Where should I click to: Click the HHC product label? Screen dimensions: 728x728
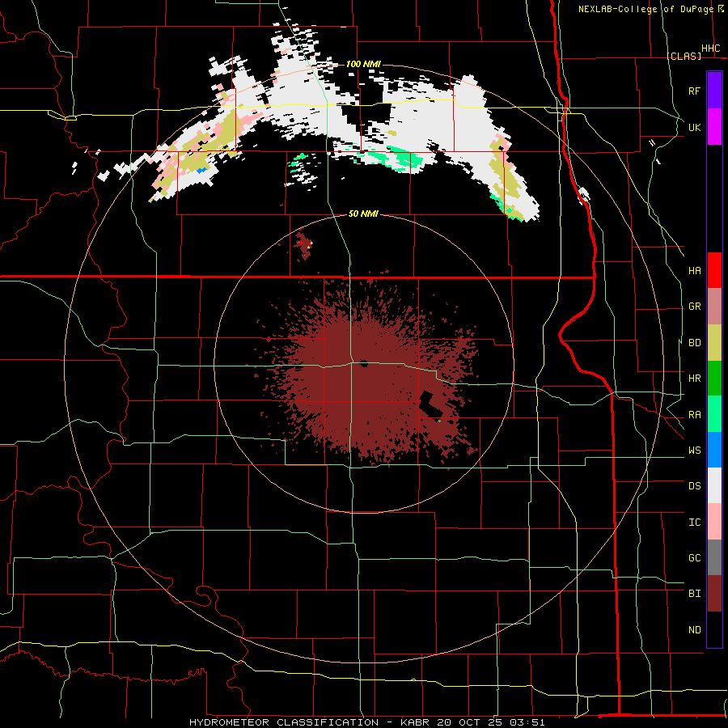click(x=710, y=49)
